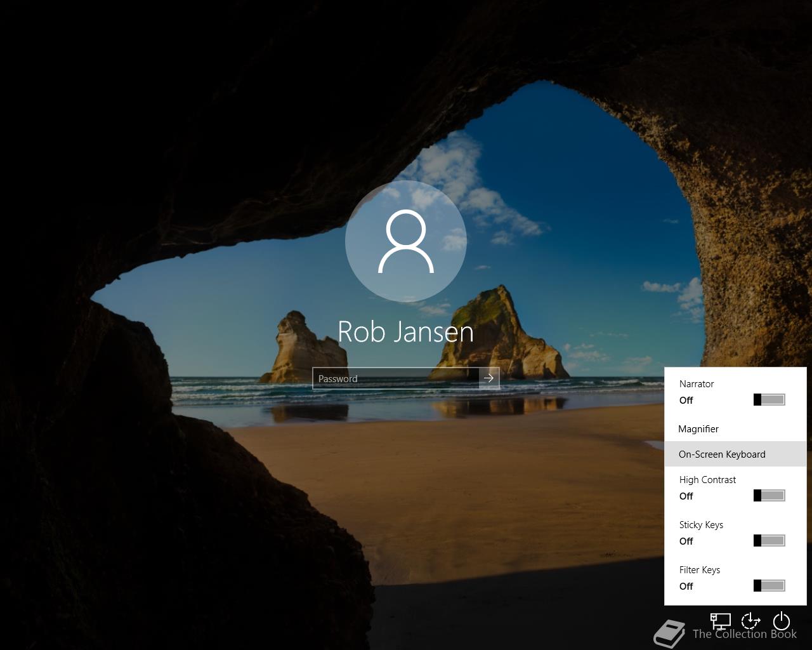812x650 pixels.
Task: Click The Collection Book watermark text
Action: (745, 633)
